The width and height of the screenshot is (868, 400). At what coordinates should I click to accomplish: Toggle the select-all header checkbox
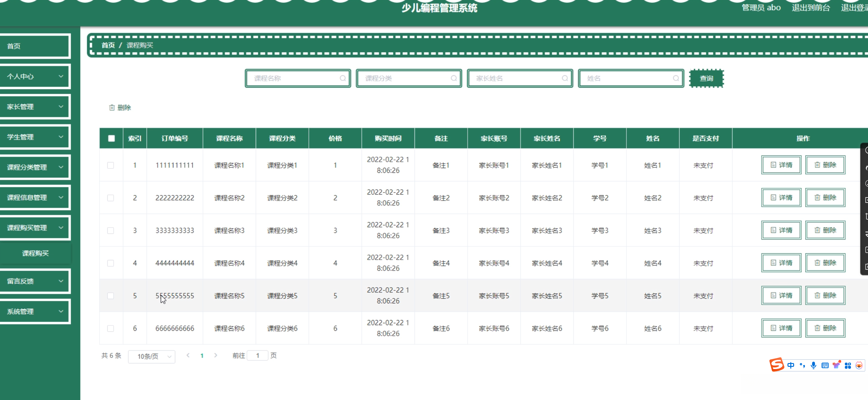pyautogui.click(x=111, y=138)
